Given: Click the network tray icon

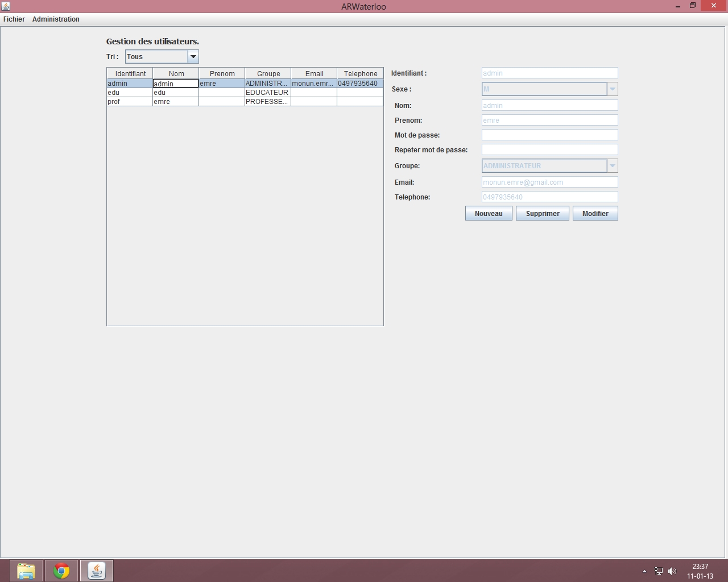Looking at the screenshot, I should (658, 571).
